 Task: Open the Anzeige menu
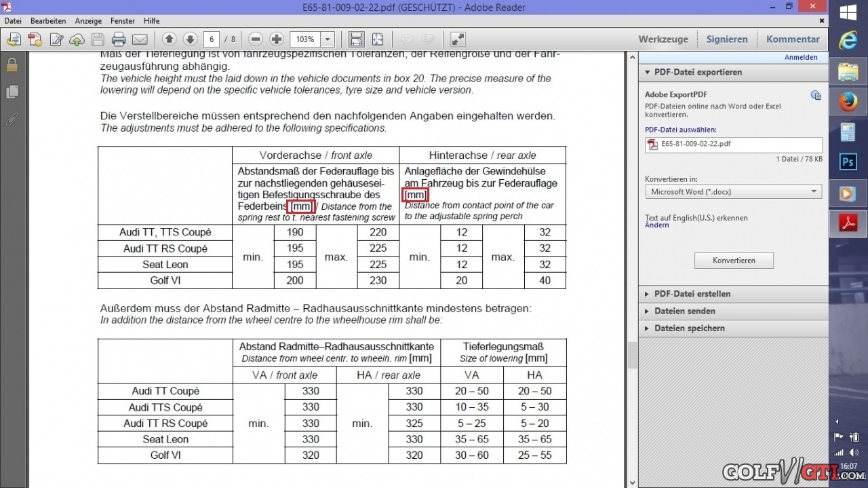[88, 21]
